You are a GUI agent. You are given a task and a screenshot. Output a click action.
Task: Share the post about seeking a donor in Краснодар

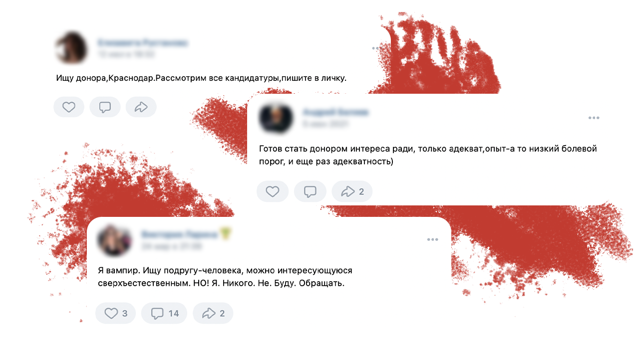[141, 107]
